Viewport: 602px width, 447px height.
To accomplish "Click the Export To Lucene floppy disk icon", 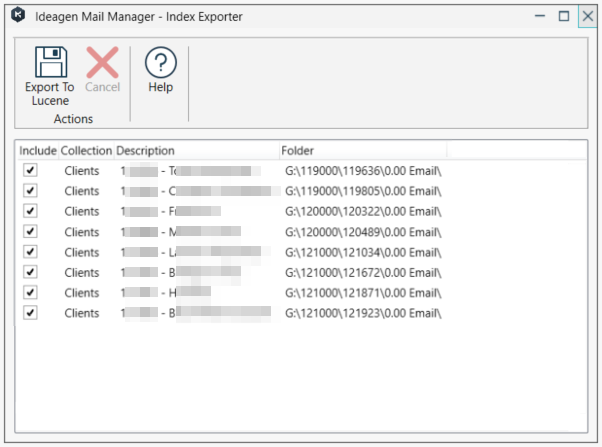I will (x=50, y=63).
